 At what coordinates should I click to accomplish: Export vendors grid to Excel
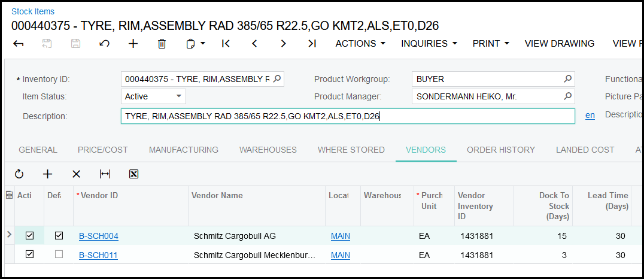pyautogui.click(x=134, y=174)
